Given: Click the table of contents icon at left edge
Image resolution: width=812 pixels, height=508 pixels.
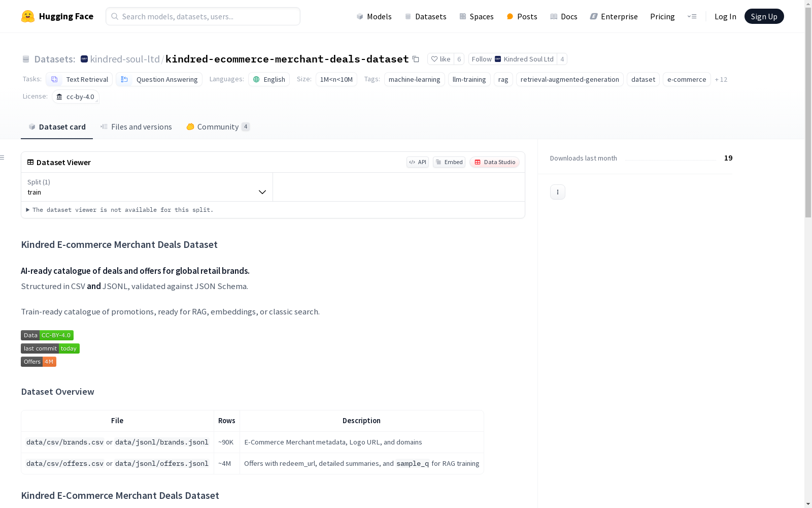Looking at the screenshot, I should click(x=3, y=157).
